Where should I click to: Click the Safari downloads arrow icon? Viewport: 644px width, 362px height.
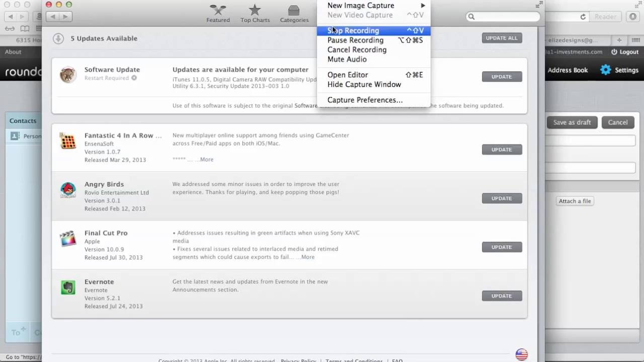tap(633, 17)
